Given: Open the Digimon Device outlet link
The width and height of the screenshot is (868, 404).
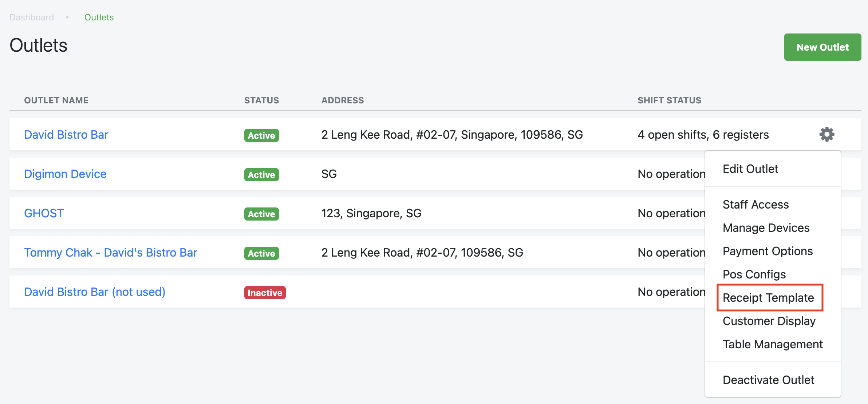Looking at the screenshot, I should 65,174.
